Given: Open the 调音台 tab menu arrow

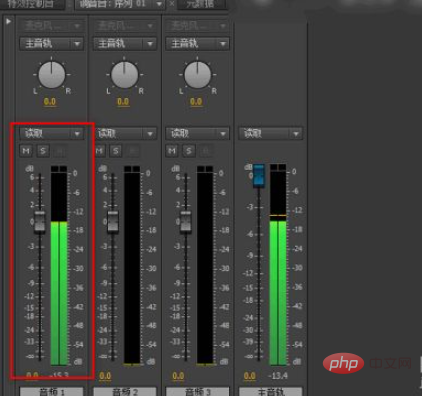Looking at the screenshot, I should [159, 4].
